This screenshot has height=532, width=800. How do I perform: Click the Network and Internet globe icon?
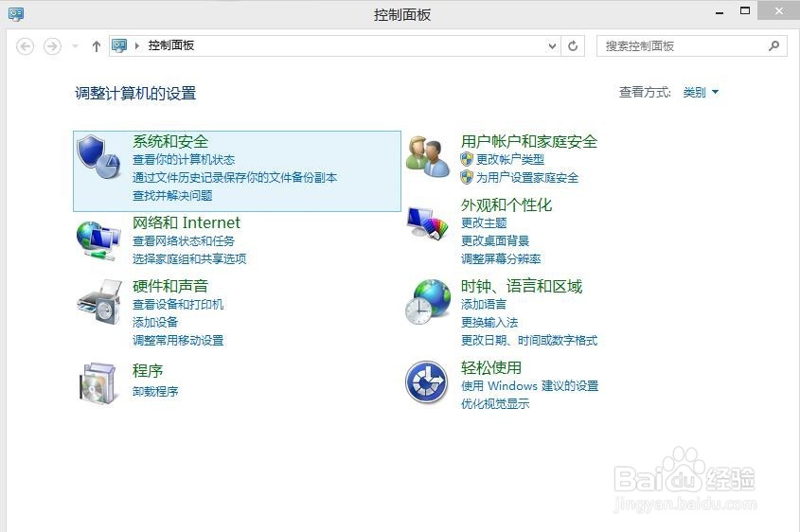coord(98,240)
